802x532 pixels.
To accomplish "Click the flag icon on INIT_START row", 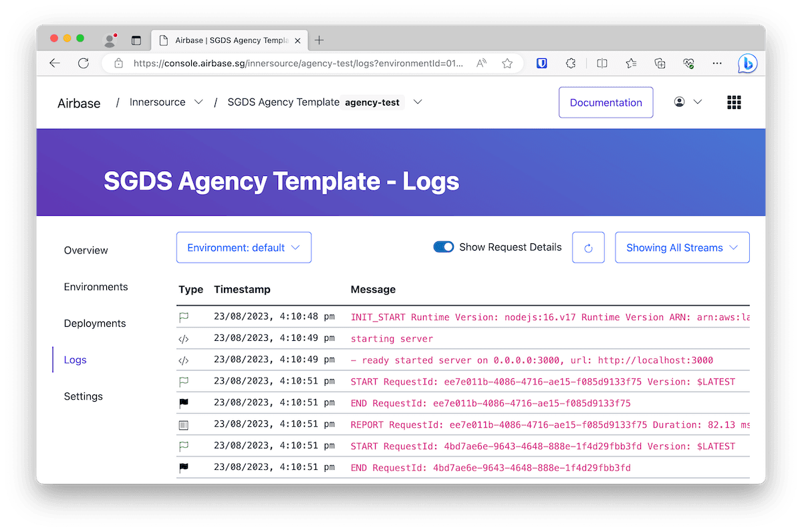I will click(184, 317).
